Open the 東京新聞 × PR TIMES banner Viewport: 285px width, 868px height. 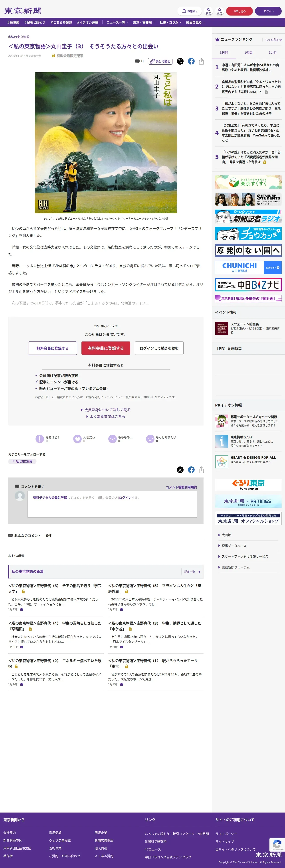click(248, 501)
